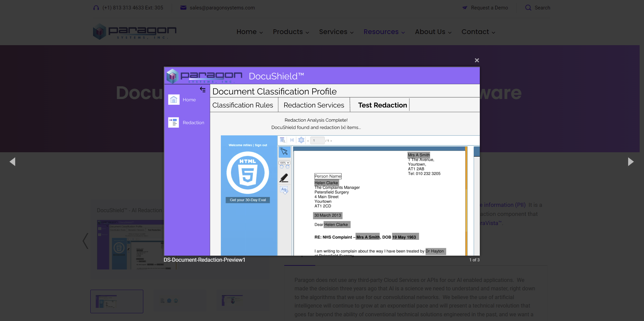Expand the Resources navigation menu
Screen dimensions: 644x321
click(383, 32)
